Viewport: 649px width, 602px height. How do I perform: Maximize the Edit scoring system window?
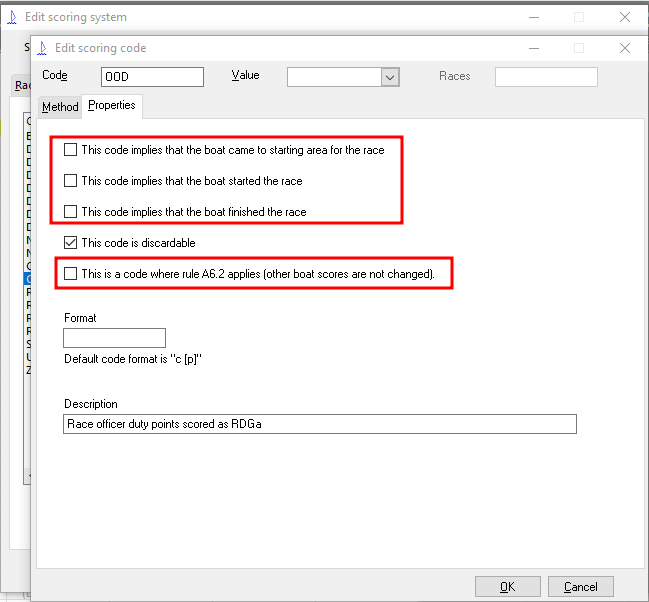(x=578, y=17)
